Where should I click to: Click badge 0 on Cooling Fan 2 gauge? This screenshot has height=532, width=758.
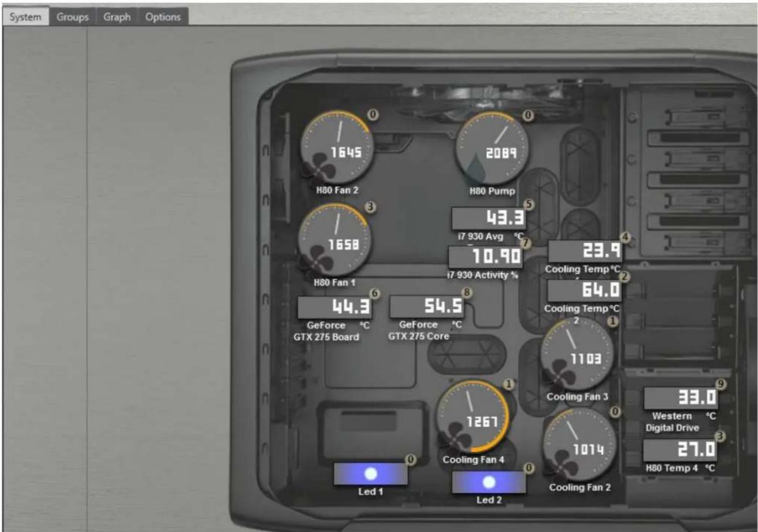coord(615,411)
